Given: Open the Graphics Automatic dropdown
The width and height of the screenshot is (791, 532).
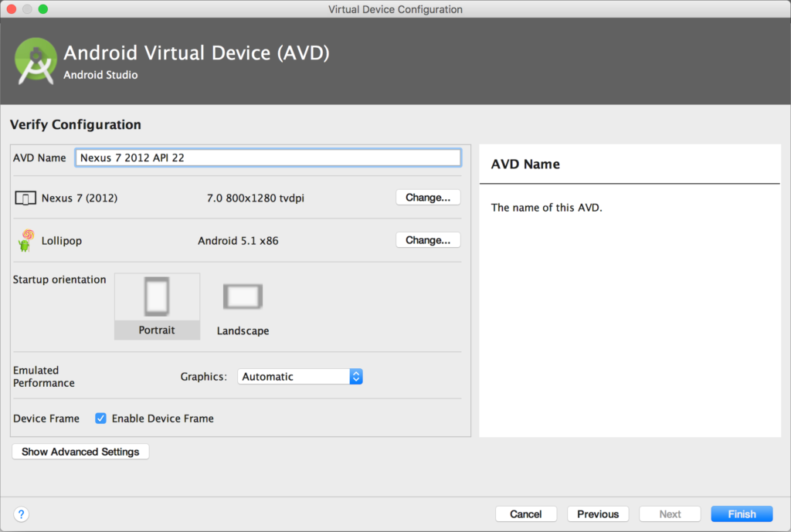Looking at the screenshot, I should tap(300, 377).
